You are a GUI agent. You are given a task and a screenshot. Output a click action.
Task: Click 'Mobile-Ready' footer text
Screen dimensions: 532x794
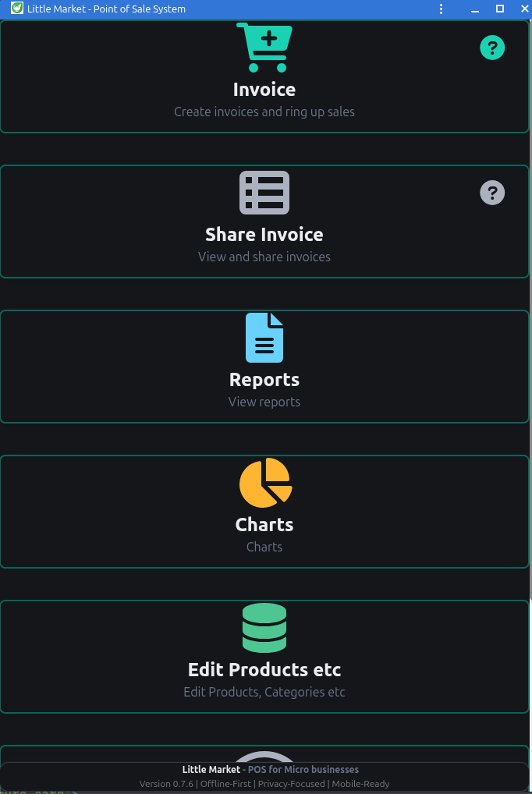pyautogui.click(x=360, y=783)
